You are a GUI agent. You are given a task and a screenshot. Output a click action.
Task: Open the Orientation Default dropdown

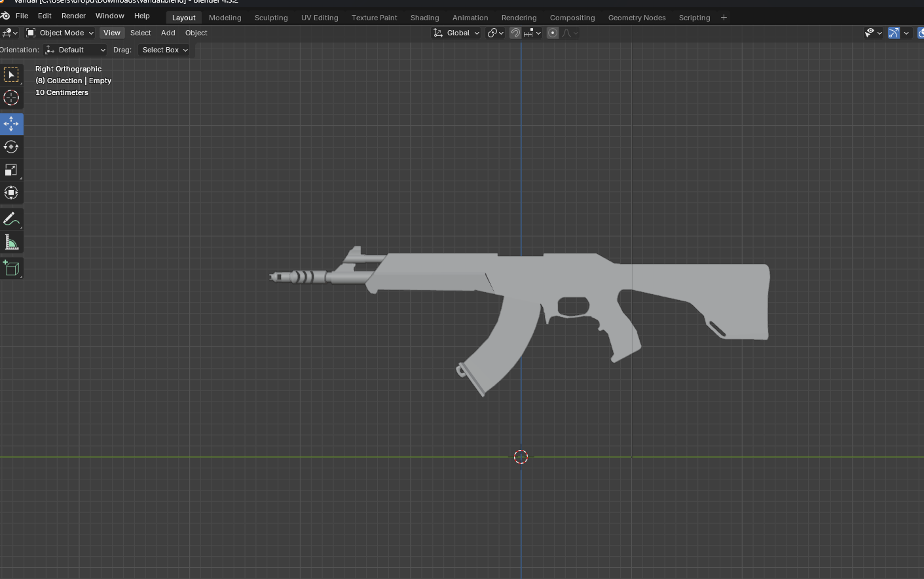click(75, 50)
